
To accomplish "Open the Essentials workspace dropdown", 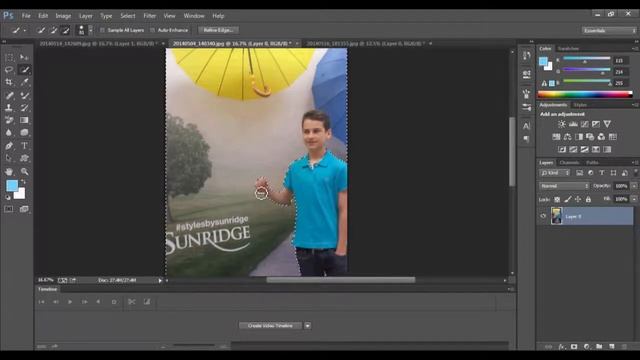I will (609, 31).
